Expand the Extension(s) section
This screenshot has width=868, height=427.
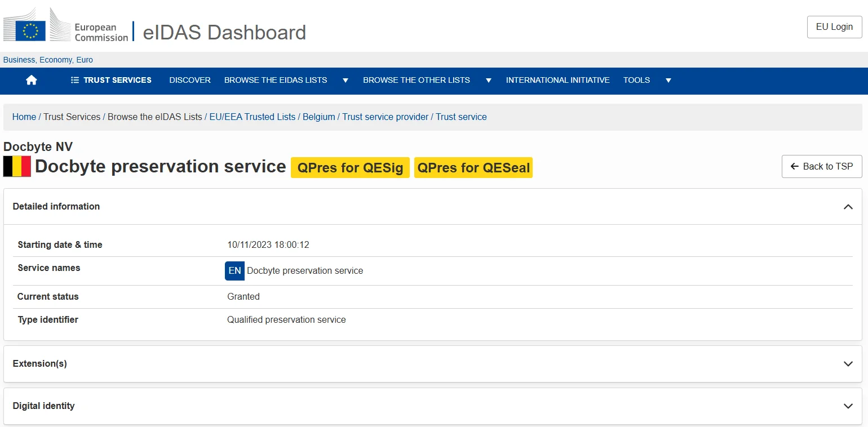848,364
